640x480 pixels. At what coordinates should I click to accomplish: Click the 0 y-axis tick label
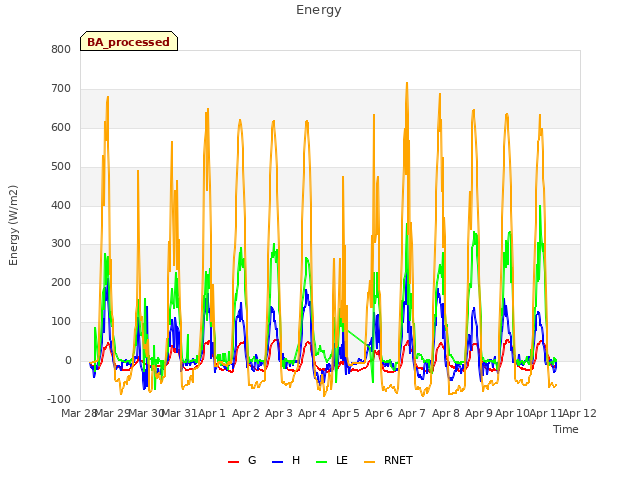[x=68, y=361]
